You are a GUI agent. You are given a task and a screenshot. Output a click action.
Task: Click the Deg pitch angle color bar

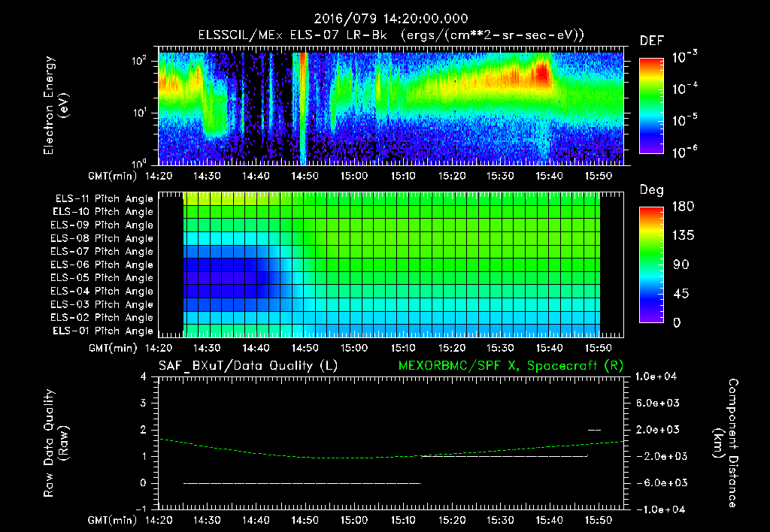pos(651,265)
